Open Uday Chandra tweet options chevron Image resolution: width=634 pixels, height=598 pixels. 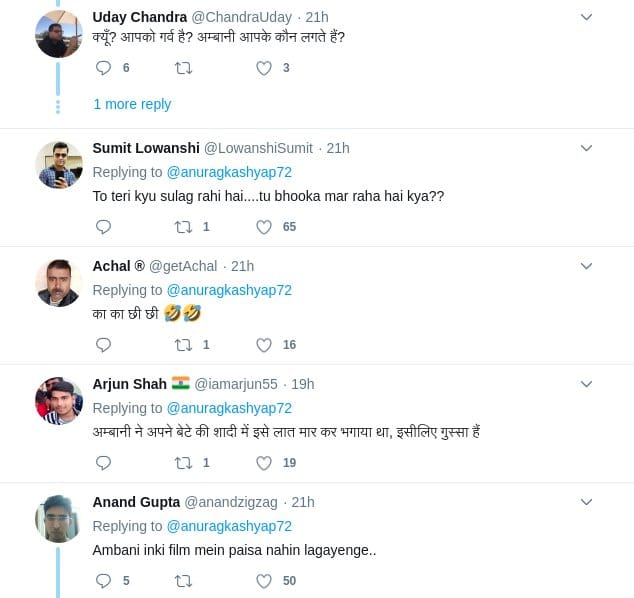pyautogui.click(x=587, y=17)
